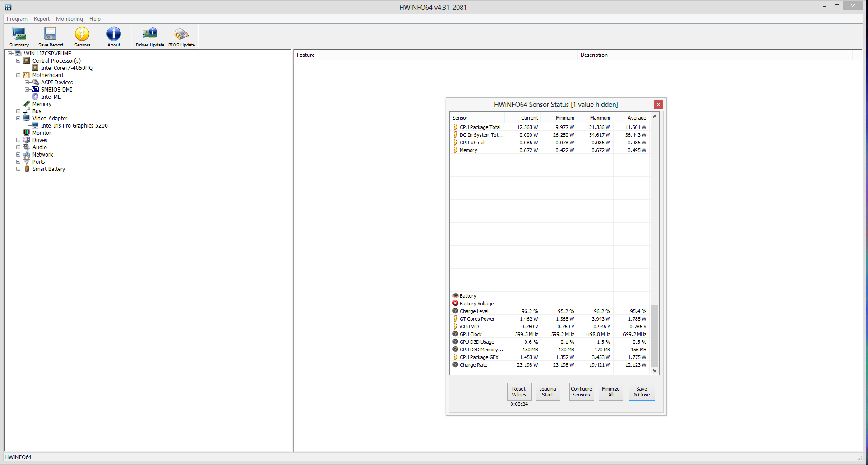The image size is (868, 465).
Task: Select the GPU #0 rail sensor row
Action: pyautogui.click(x=550, y=143)
